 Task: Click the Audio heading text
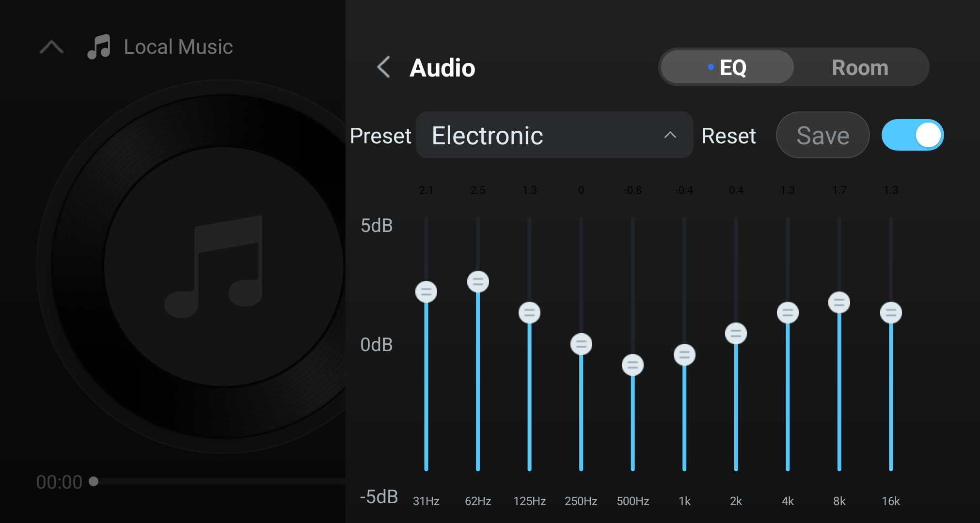click(x=442, y=68)
